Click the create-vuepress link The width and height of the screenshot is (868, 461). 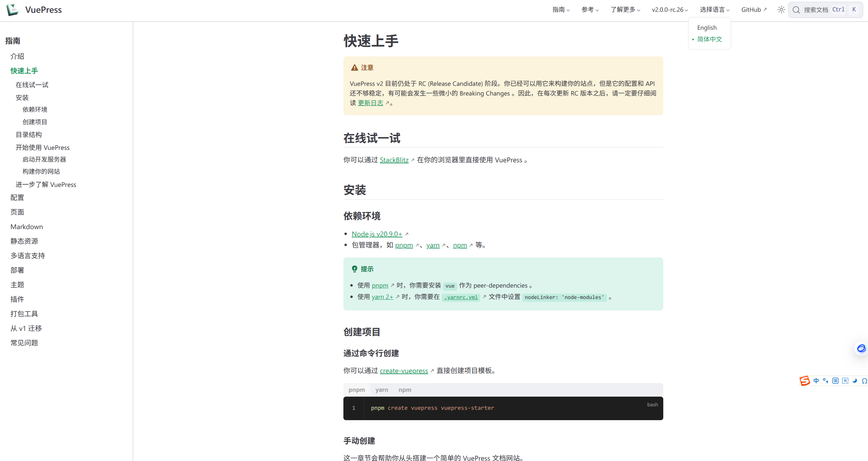click(404, 371)
